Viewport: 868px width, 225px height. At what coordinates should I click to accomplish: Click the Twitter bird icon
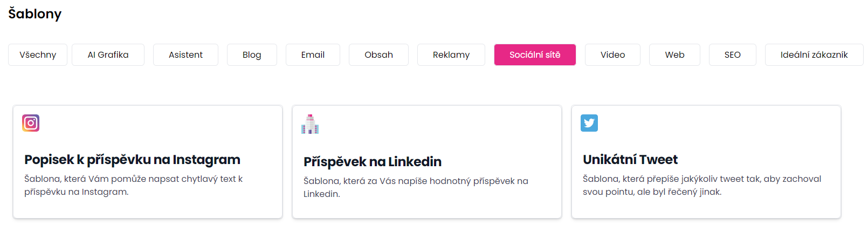click(x=589, y=123)
